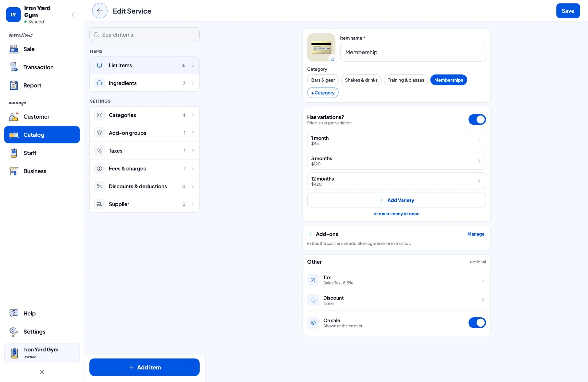Click the Item name field
The width and height of the screenshot is (588, 382).
coord(413,52)
